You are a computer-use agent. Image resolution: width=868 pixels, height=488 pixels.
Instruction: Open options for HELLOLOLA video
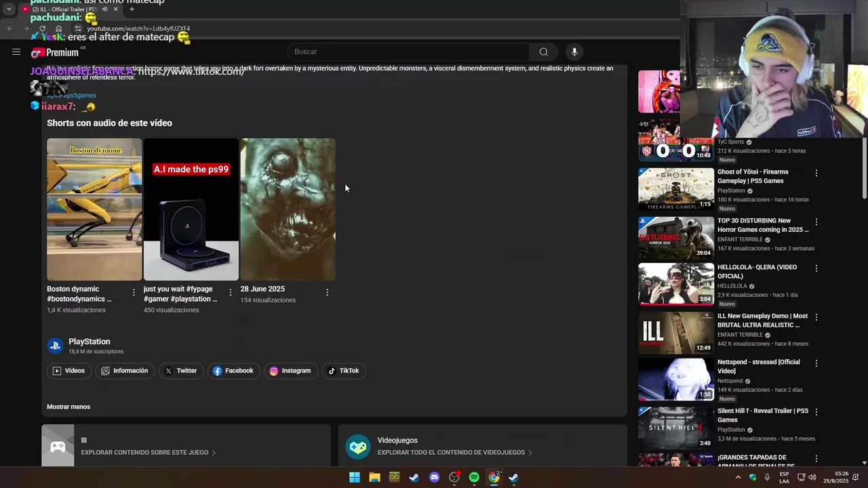pyautogui.click(x=816, y=268)
